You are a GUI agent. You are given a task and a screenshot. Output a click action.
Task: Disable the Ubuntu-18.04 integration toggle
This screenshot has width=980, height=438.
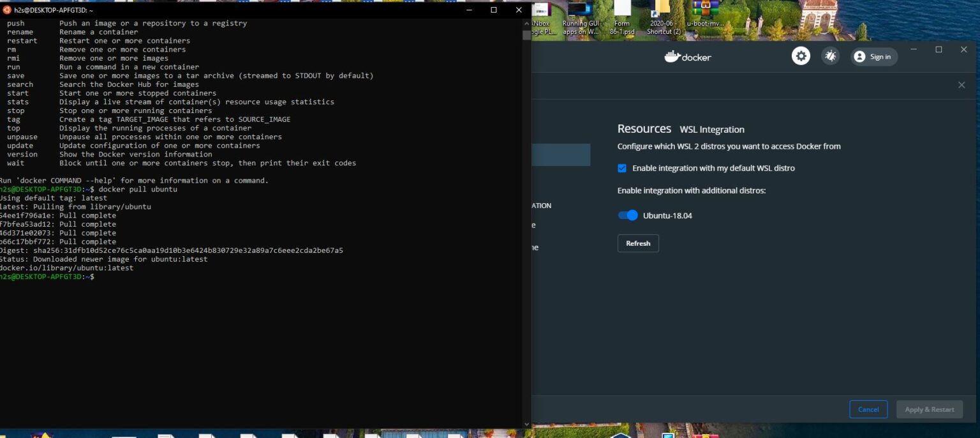click(627, 215)
